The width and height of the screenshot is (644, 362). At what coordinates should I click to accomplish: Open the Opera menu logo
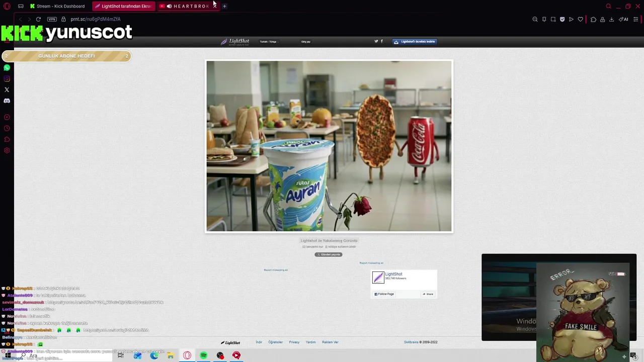7,6
